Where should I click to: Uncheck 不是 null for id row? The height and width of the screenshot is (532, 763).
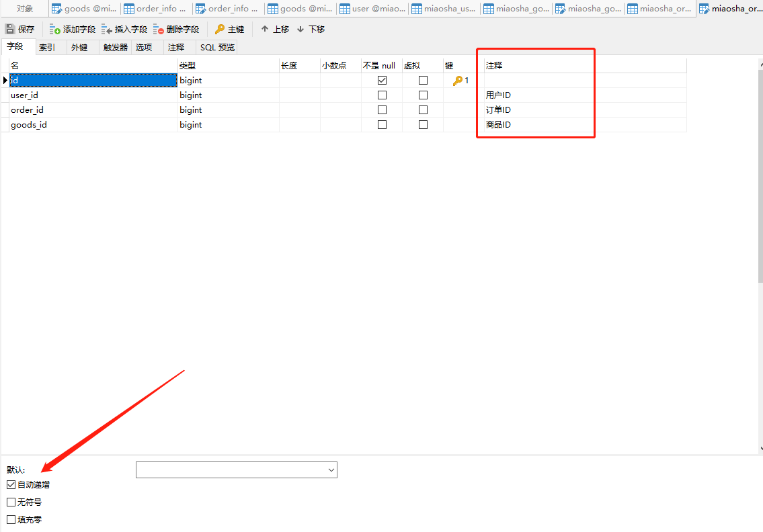[382, 80]
